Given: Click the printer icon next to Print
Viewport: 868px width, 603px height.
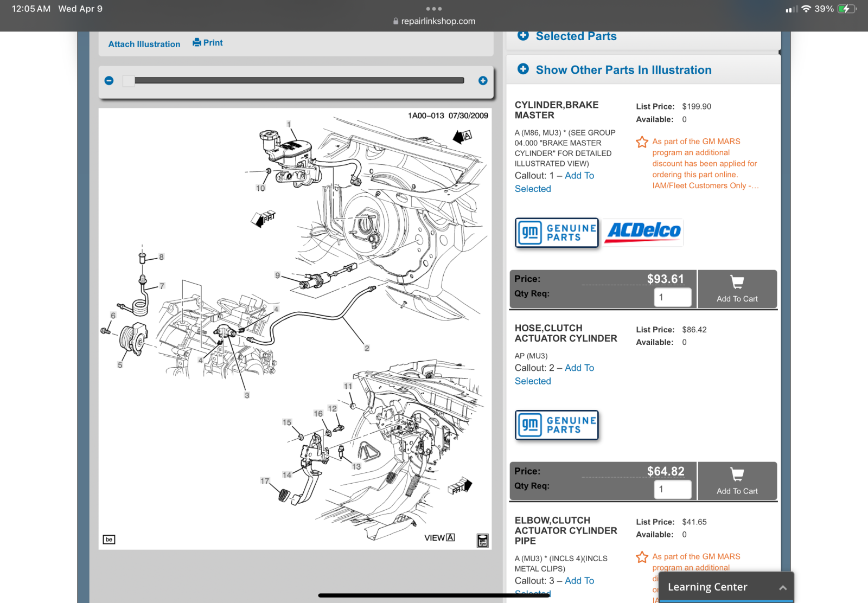Looking at the screenshot, I should coord(197,42).
